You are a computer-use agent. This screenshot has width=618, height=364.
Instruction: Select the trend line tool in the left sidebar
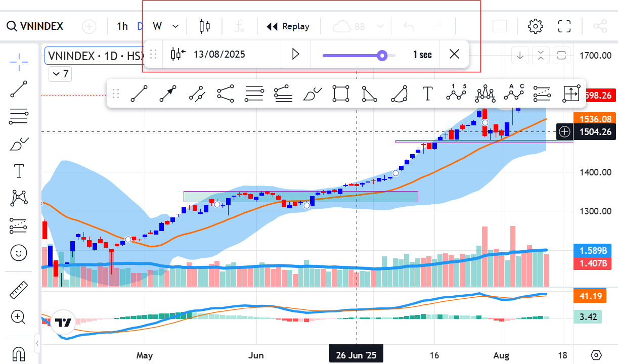[19, 89]
